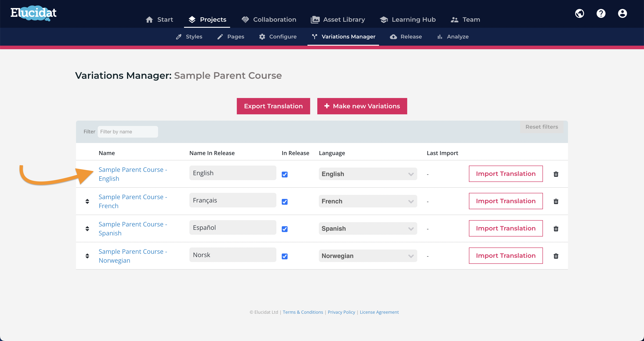This screenshot has width=644, height=341.
Task: Switch to the Styles tab
Action: 189,36
